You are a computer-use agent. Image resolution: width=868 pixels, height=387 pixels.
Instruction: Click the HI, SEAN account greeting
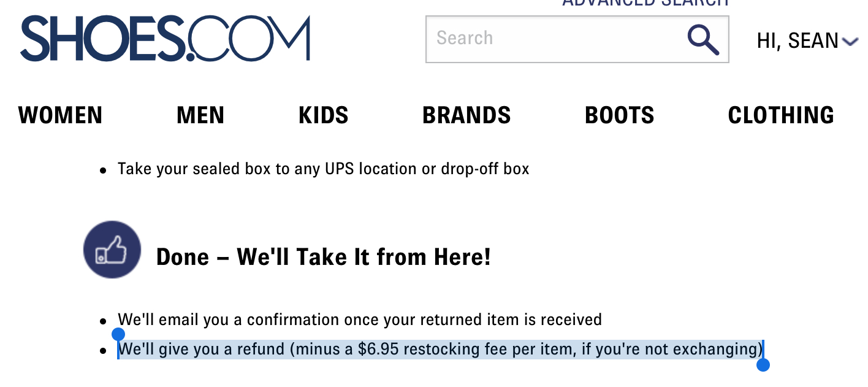click(798, 41)
